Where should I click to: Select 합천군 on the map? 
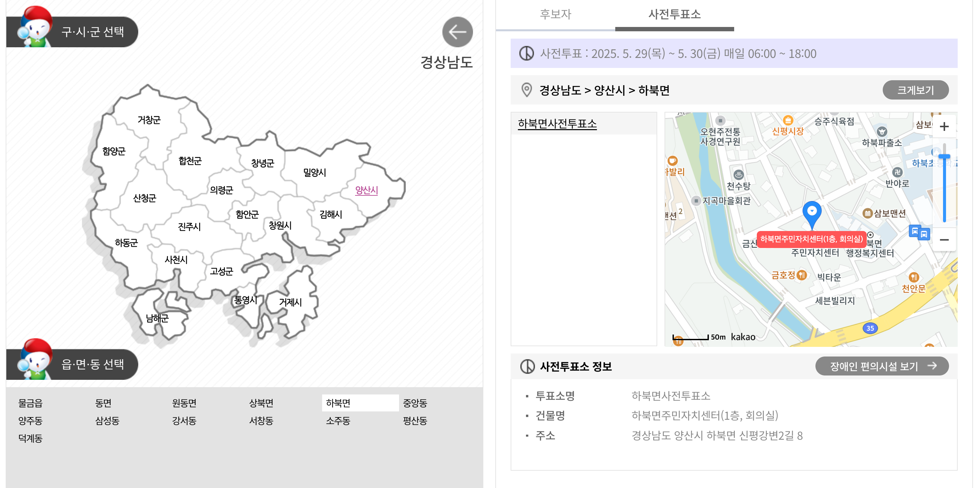190,161
